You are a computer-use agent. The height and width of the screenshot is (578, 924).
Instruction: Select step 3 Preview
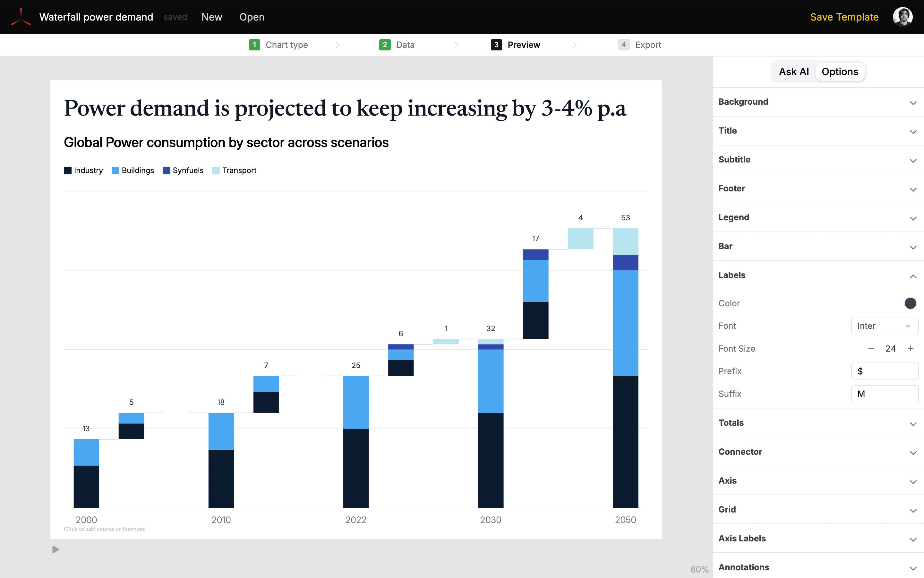pyautogui.click(x=516, y=45)
